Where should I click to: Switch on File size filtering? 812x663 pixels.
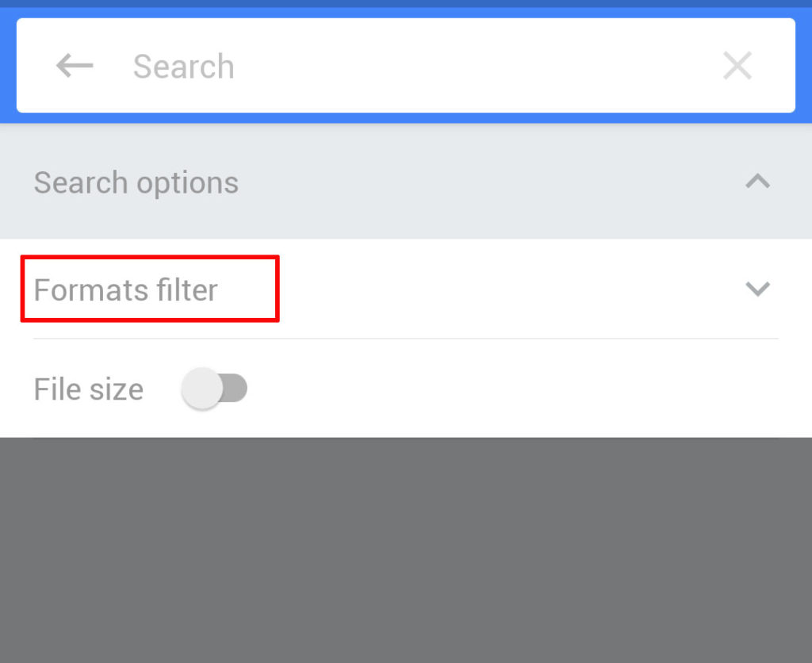coord(213,389)
